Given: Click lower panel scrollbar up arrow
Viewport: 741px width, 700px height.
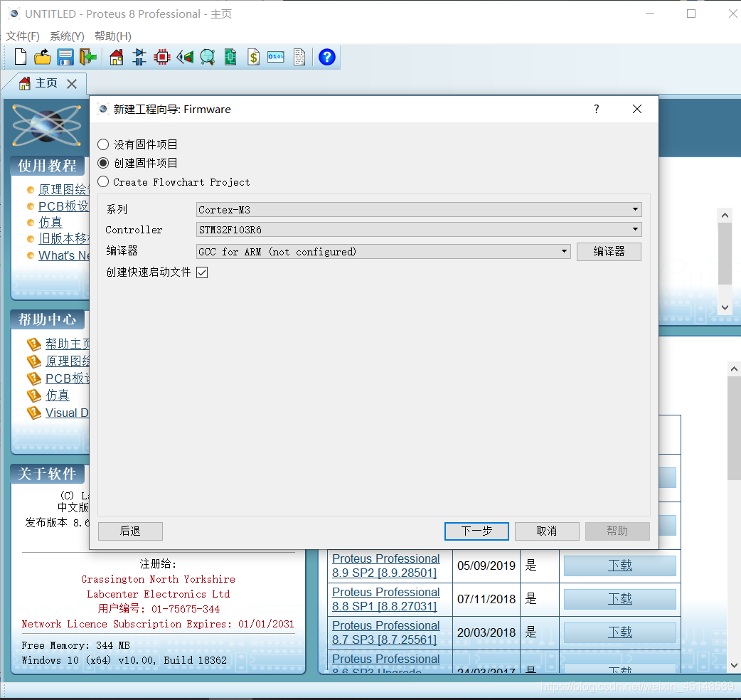Looking at the screenshot, I should 734,368.
